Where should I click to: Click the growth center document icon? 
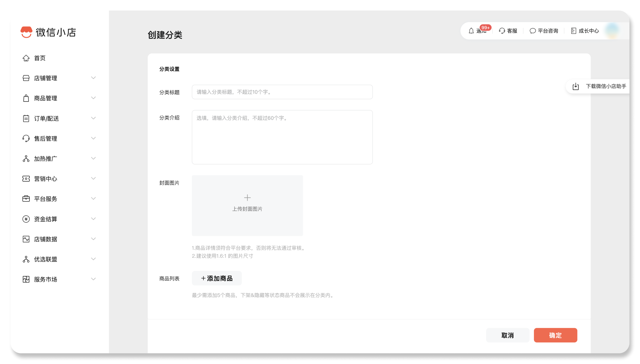point(573,31)
